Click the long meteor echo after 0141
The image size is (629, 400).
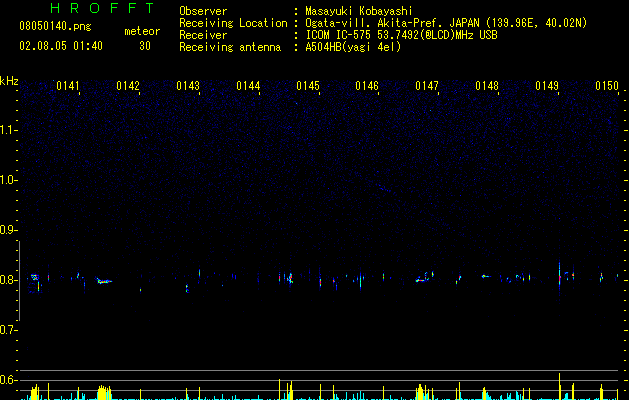[104, 281]
